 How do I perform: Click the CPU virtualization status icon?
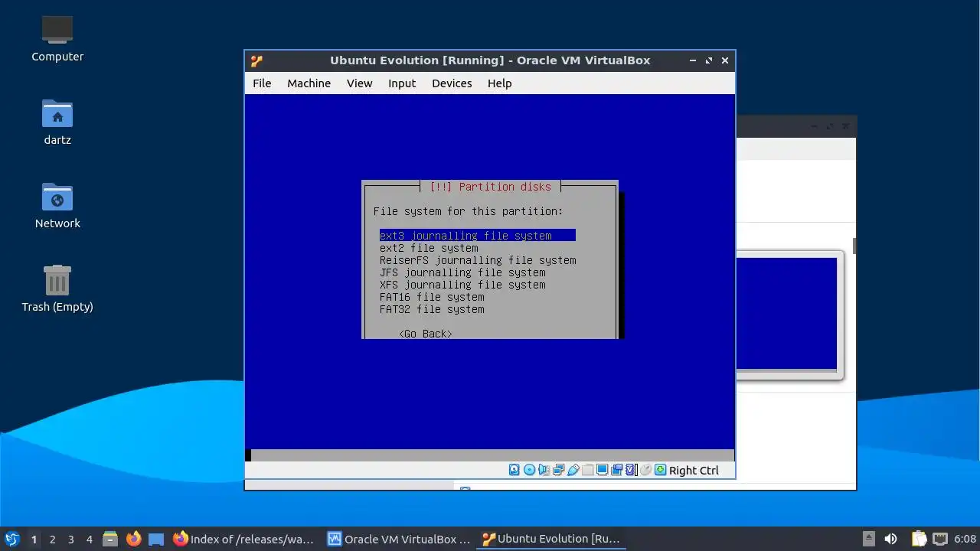[x=631, y=470]
